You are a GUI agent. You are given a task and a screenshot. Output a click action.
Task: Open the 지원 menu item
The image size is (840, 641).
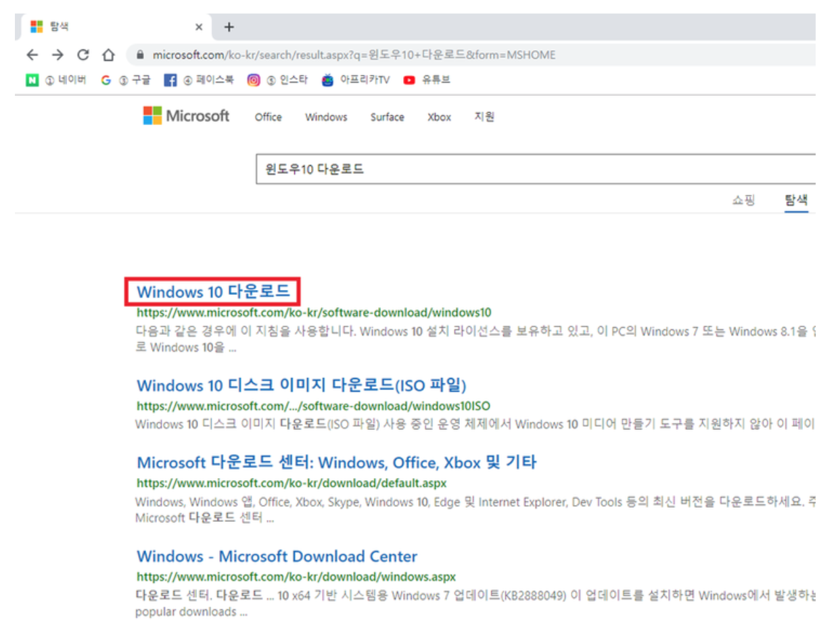point(484,117)
